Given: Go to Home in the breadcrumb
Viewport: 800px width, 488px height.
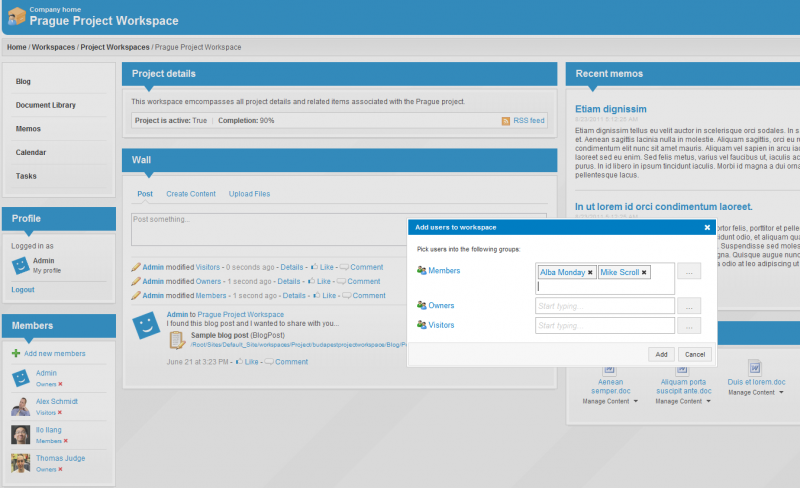Looking at the screenshot, I should [16, 47].
